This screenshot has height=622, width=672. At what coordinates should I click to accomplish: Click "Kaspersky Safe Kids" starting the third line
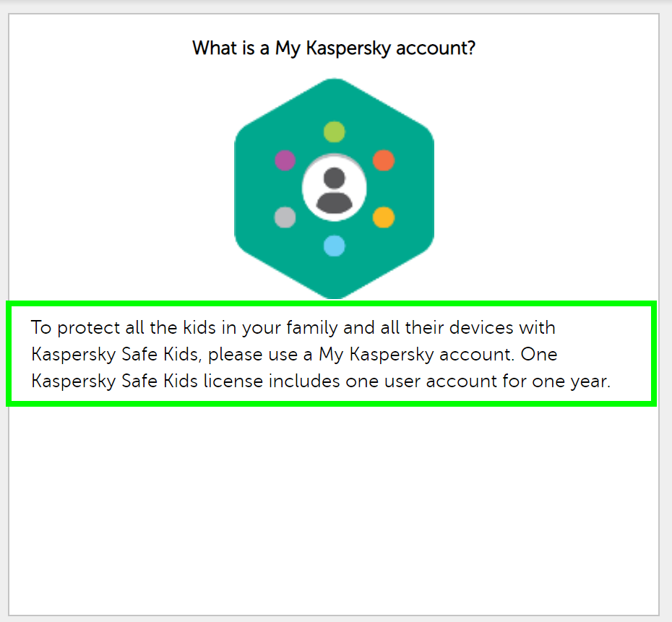[x=114, y=381]
